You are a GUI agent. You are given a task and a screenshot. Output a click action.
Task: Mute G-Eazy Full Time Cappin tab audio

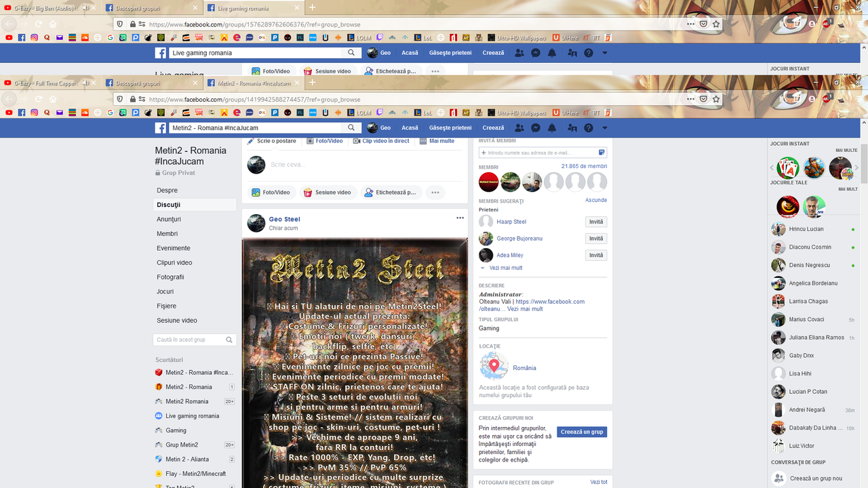(x=86, y=83)
